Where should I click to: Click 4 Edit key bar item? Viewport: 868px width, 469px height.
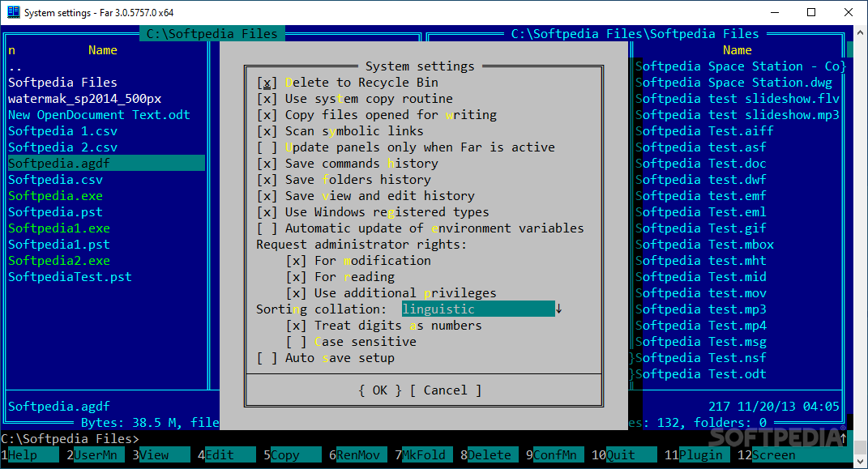pos(226,454)
